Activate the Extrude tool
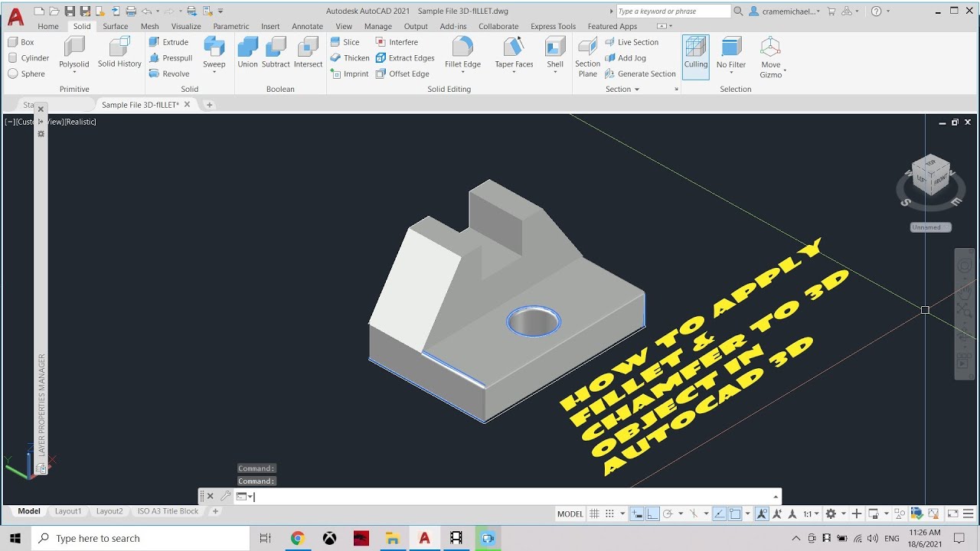 pos(168,42)
